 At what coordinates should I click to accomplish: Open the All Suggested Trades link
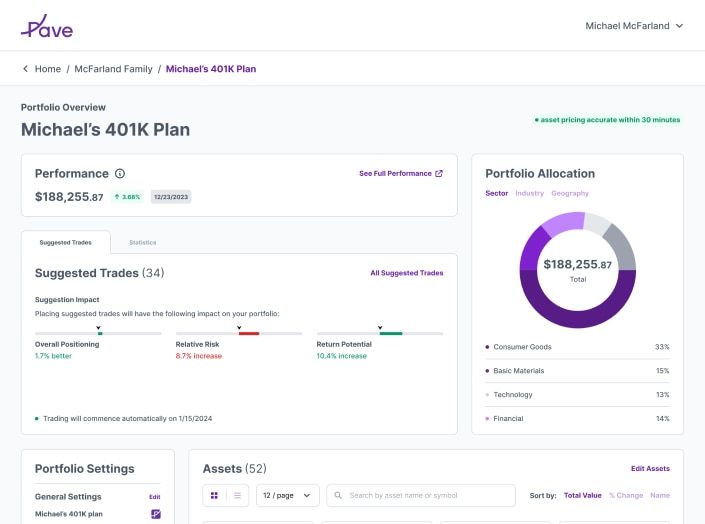pyautogui.click(x=407, y=273)
